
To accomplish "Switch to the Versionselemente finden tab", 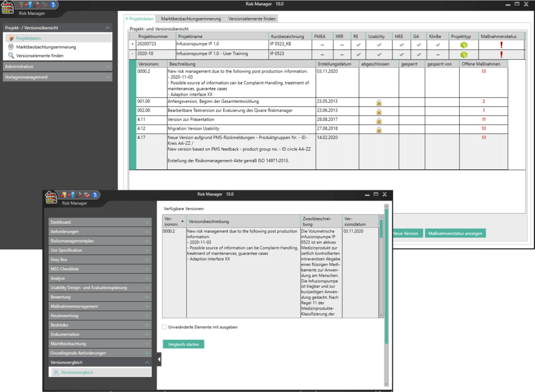I will click(x=251, y=19).
